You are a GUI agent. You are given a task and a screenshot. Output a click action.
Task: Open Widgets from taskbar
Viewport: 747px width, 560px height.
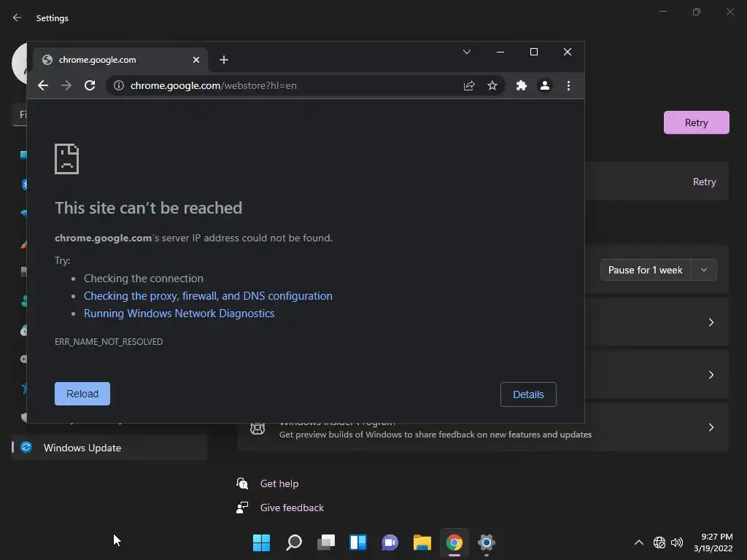(x=357, y=542)
